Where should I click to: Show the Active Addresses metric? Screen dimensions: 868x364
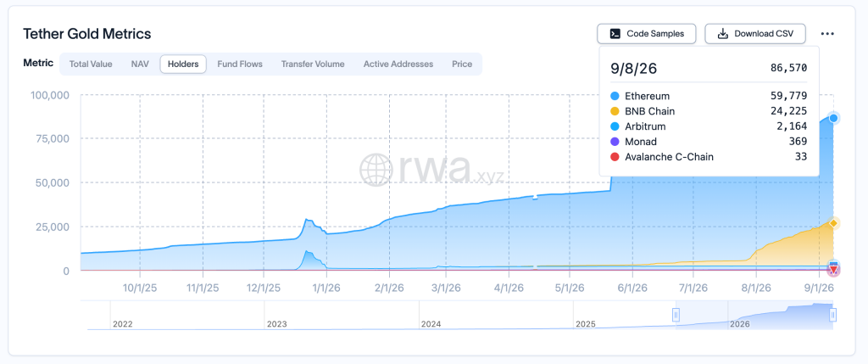pyautogui.click(x=398, y=64)
